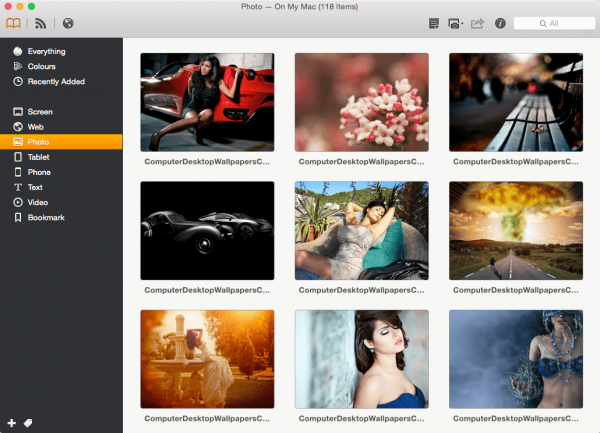Click the Web globe sidebar icon
Viewport: 600px width, 433px height.
(18, 127)
